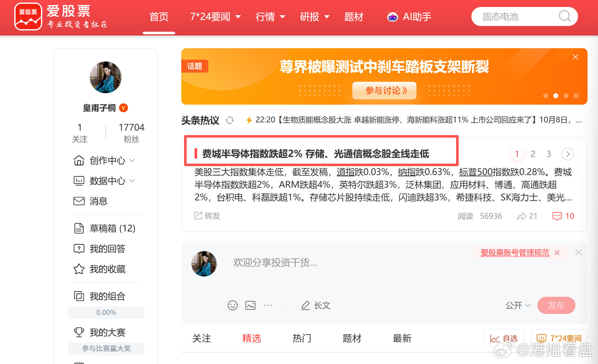Open the 题材 nav menu
This screenshot has width=598, height=364.
(x=354, y=17)
